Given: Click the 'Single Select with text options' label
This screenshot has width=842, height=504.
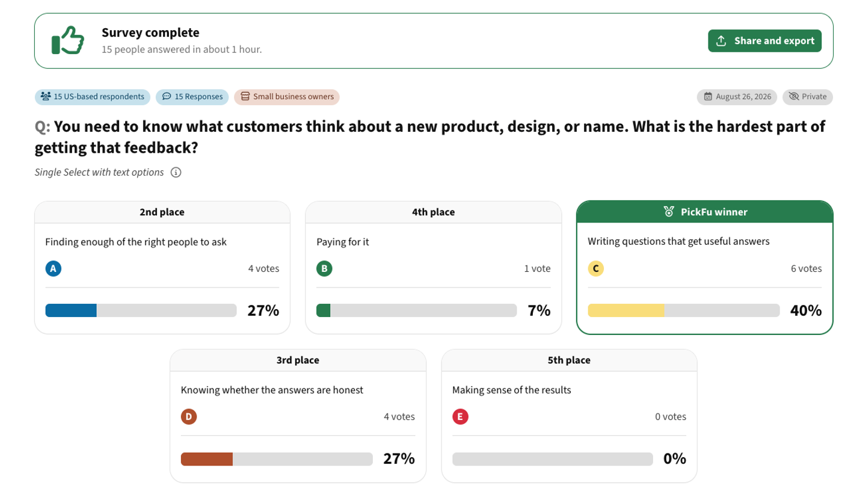Looking at the screenshot, I should (x=99, y=173).
